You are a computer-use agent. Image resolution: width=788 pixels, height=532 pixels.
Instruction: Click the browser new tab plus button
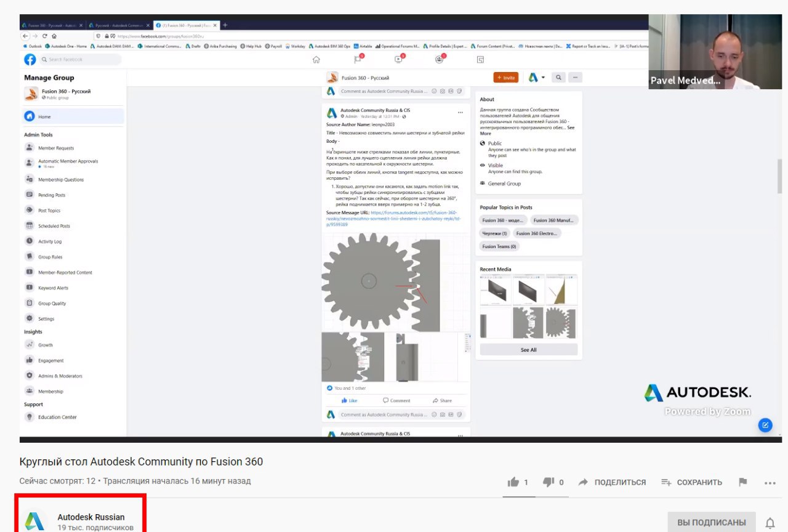click(x=225, y=25)
